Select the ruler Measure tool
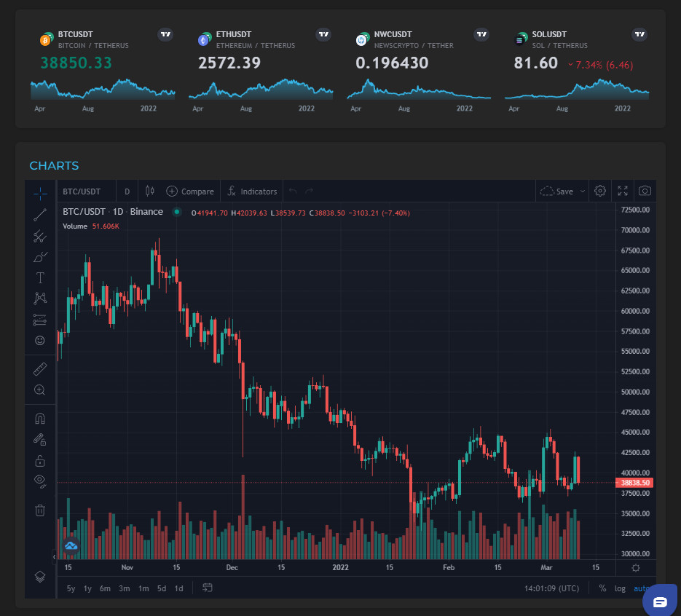Screen dimensions: 681x616 40,369
